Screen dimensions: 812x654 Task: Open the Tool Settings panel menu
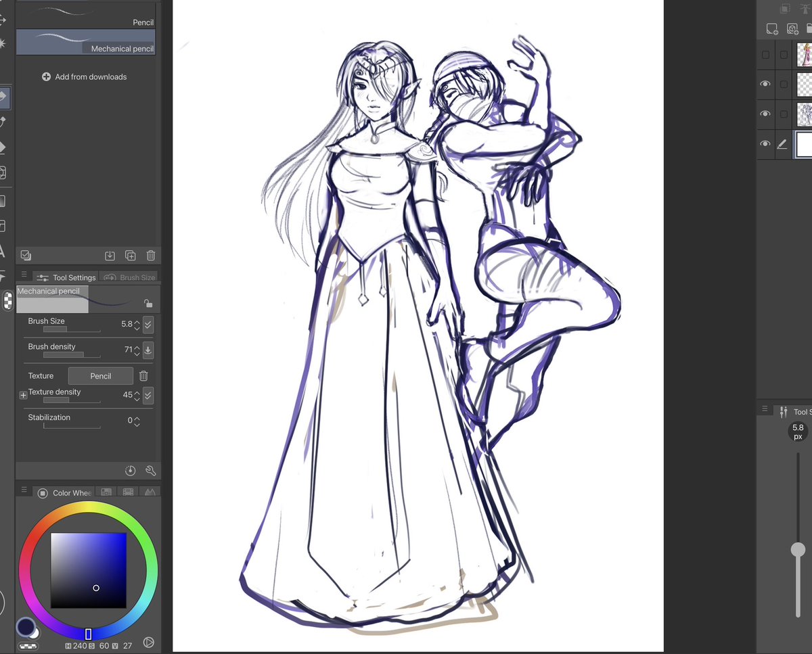pos(24,275)
